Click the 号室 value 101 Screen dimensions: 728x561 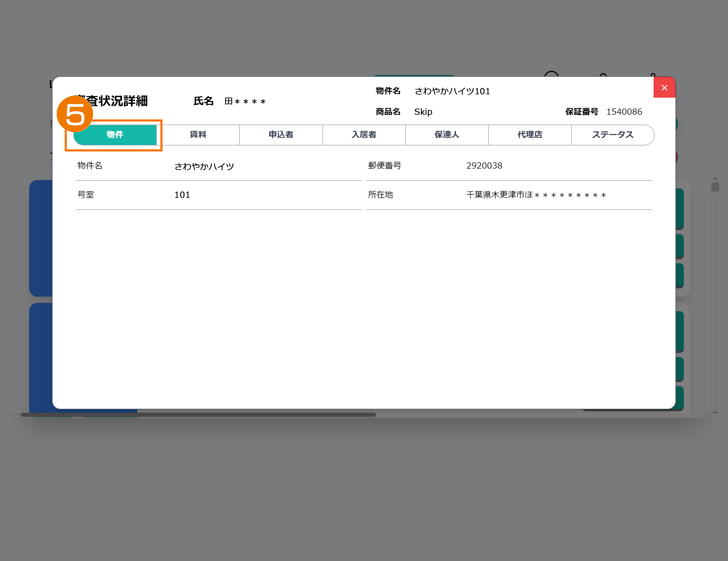coord(182,195)
